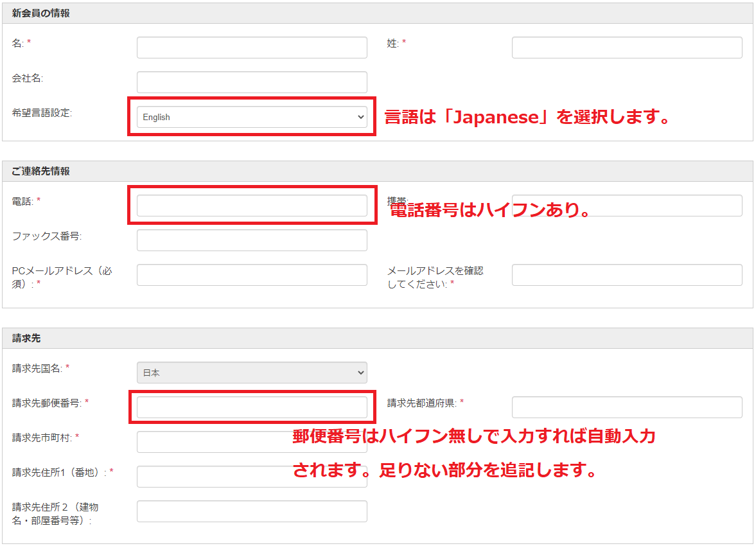The width and height of the screenshot is (756, 546).
Task: Click the 請求先郵便番号 postal code field
Action: 252,407
